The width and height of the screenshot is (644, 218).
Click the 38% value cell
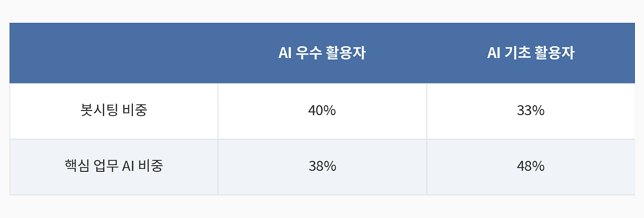[x=322, y=167]
